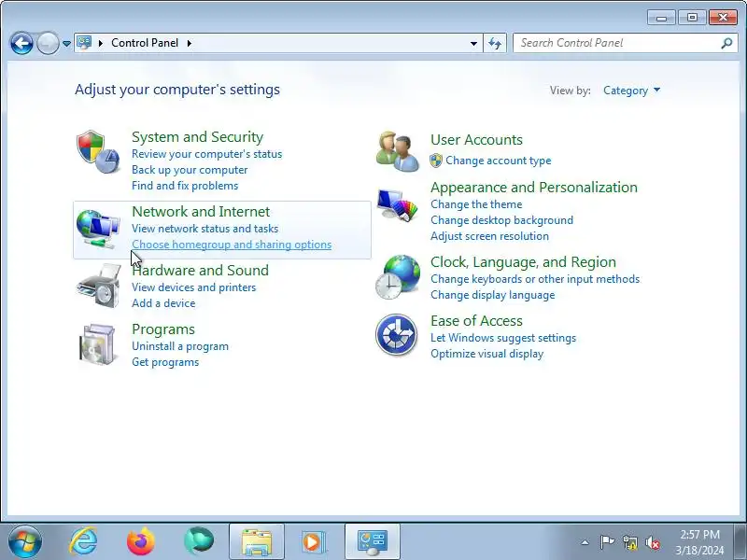Open the Programs disc box icon
This screenshot has height=560, width=747.
(x=98, y=343)
